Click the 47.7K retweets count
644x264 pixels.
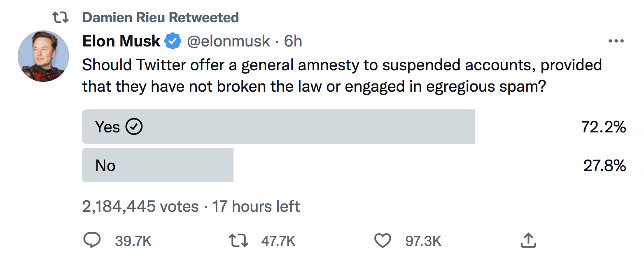(x=278, y=241)
